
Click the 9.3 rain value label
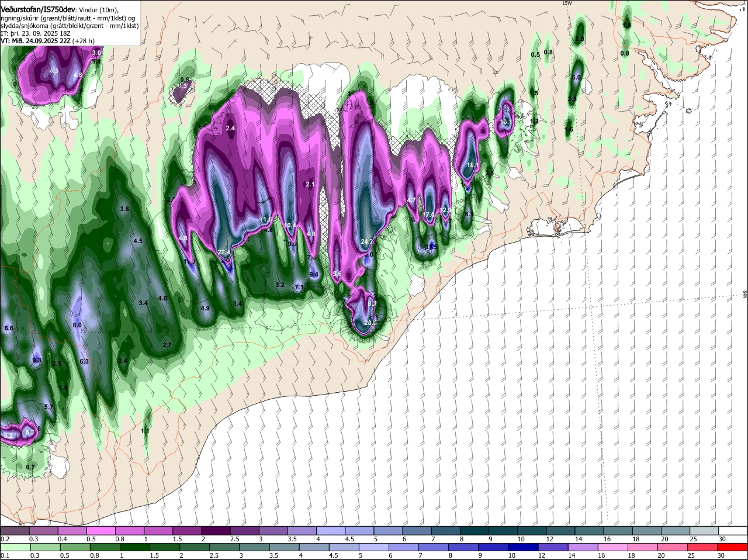pos(37,360)
